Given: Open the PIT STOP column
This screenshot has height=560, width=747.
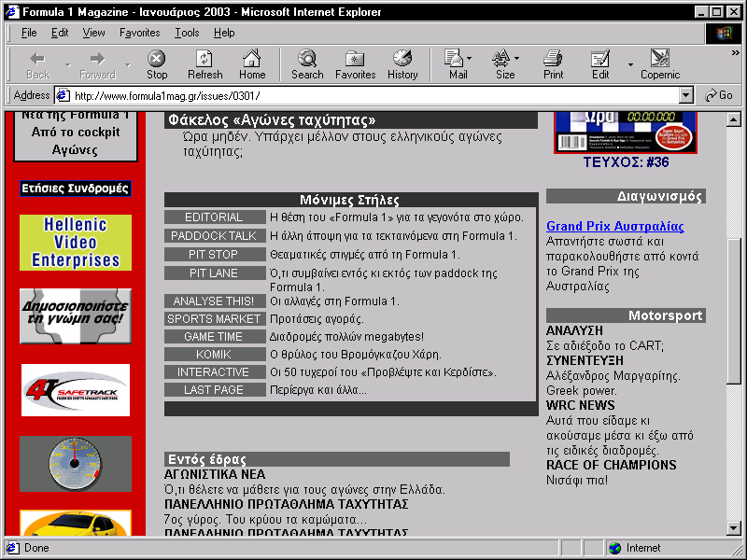Looking at the screenshot, I should 215,254.
